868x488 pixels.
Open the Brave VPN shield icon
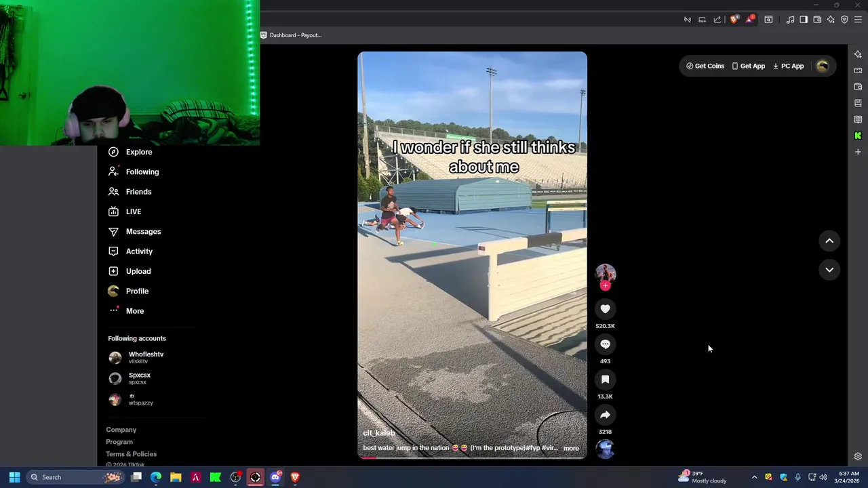[x=844, y=20]
